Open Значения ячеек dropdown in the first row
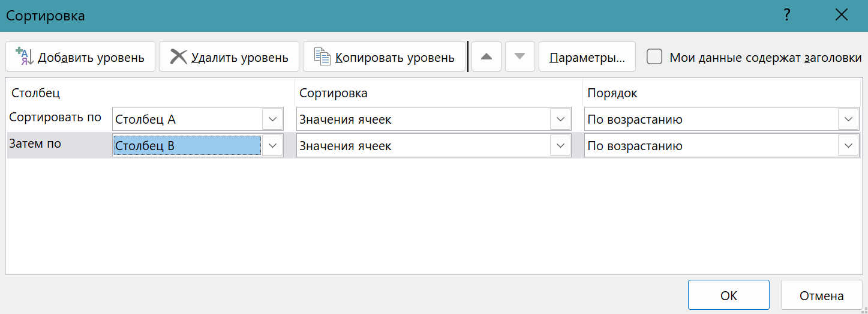 pos(560,119)
